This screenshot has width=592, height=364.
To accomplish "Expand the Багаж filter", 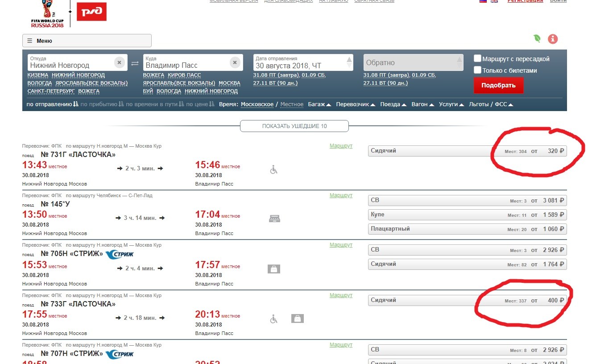I will (319, 104).
